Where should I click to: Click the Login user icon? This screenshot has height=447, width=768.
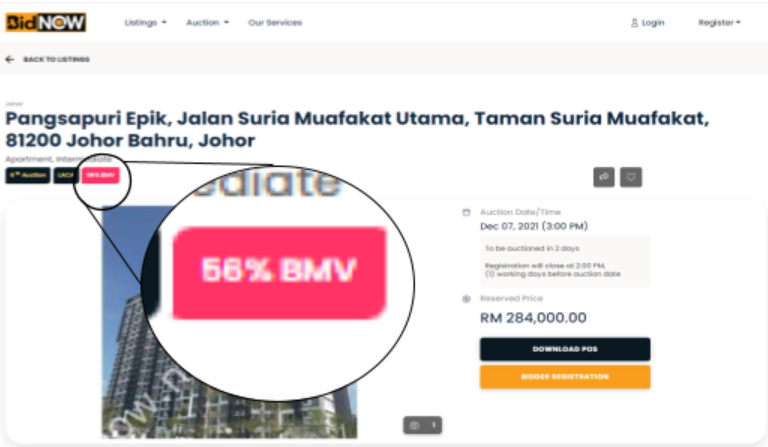(x=634, y=23)
